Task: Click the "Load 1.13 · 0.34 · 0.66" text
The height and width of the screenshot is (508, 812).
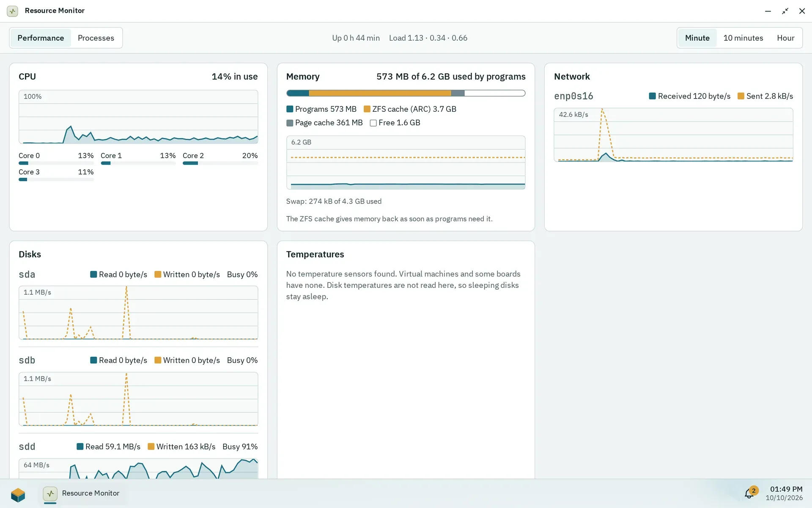Action: point(428,38)
